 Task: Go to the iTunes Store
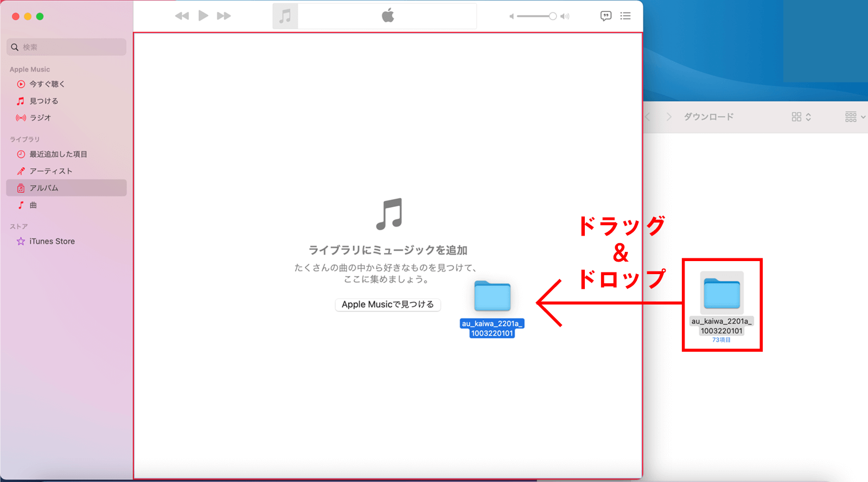(x=52, y=241)
